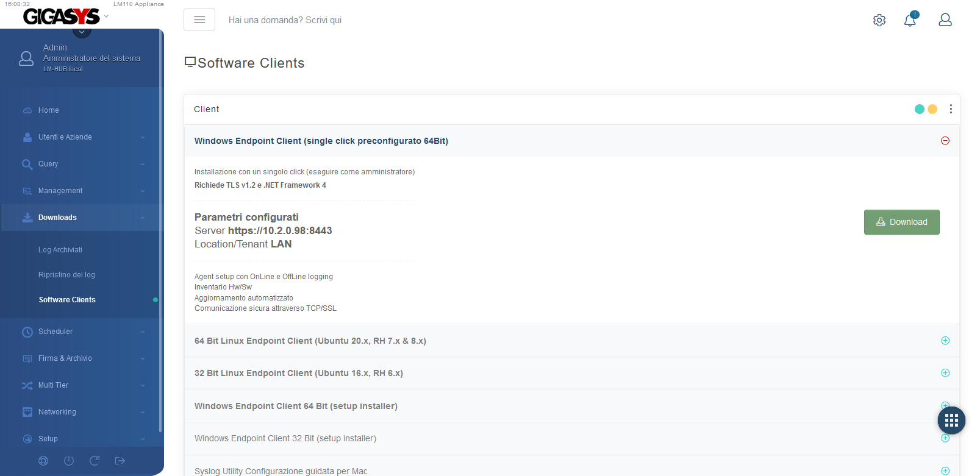
Task: Toggle the hamburger menu button
Action: [x=199, y=20]
